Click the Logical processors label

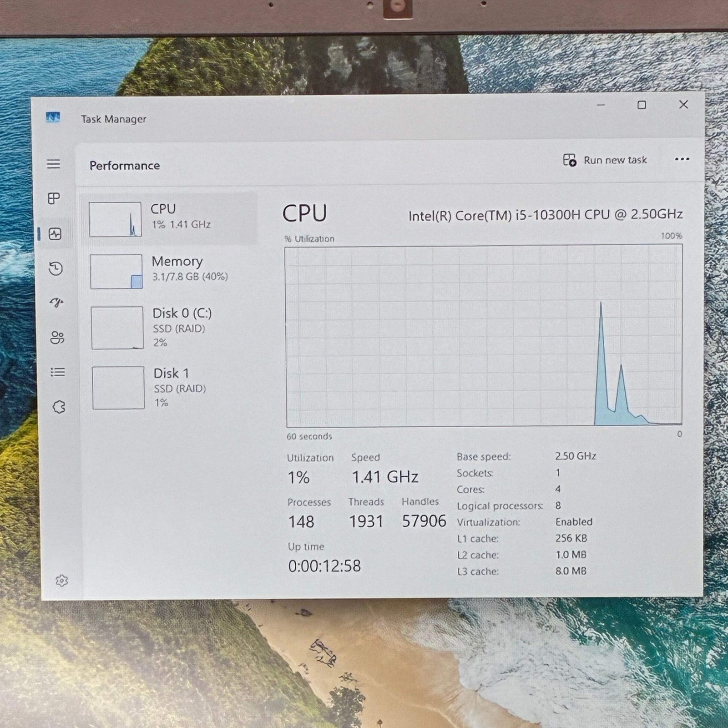point(500,506)
